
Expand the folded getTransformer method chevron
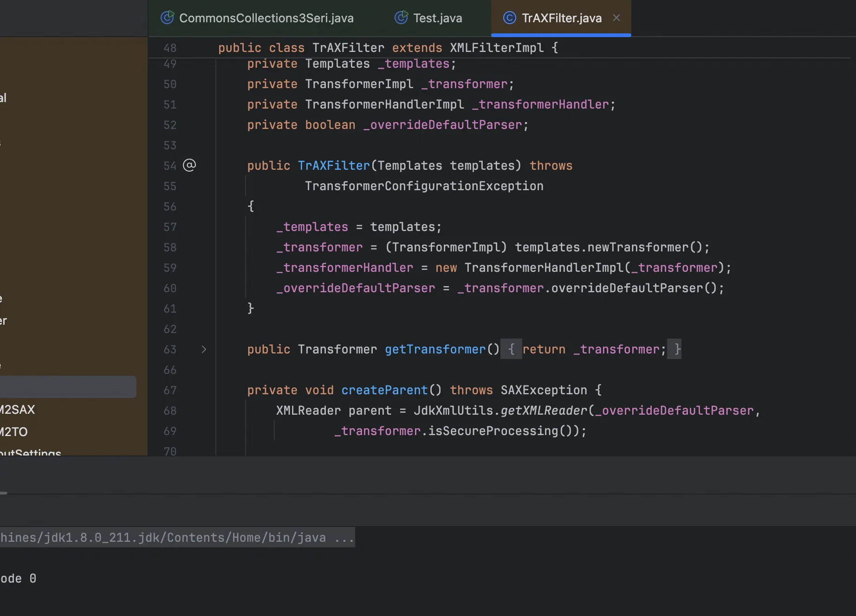(x=204, y=349)
